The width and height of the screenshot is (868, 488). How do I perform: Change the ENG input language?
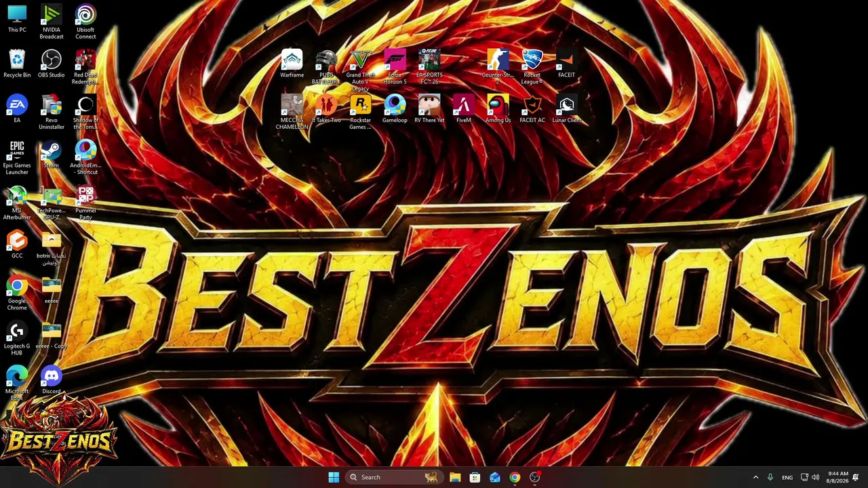pos(787,477)
